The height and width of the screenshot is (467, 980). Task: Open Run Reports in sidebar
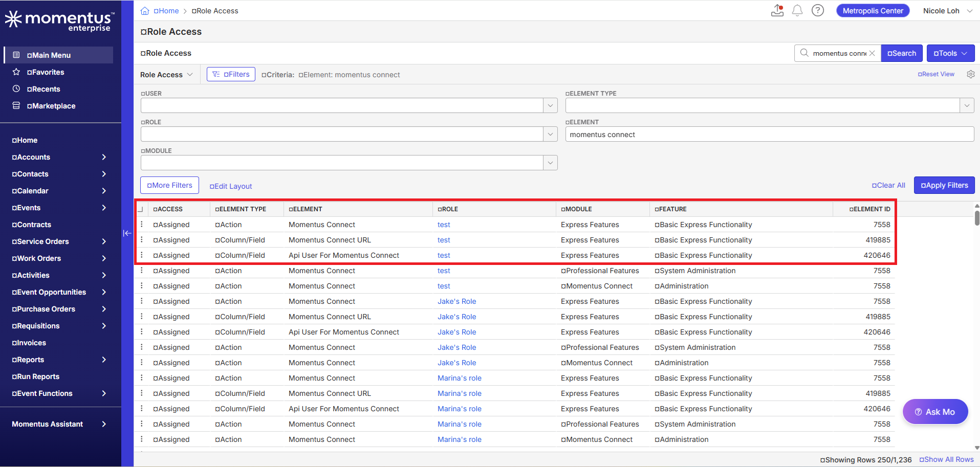[x=36, y=376]
